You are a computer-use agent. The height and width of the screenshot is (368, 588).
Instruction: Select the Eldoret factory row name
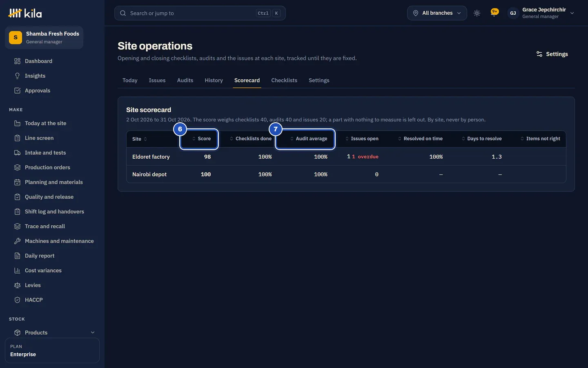point(151,157)
